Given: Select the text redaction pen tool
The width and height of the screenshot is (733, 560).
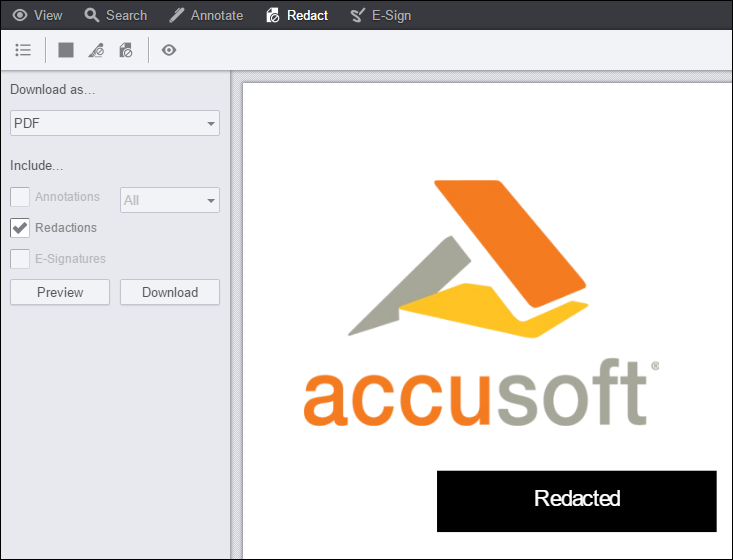Looking at the screenshot, I should [96, 50].
